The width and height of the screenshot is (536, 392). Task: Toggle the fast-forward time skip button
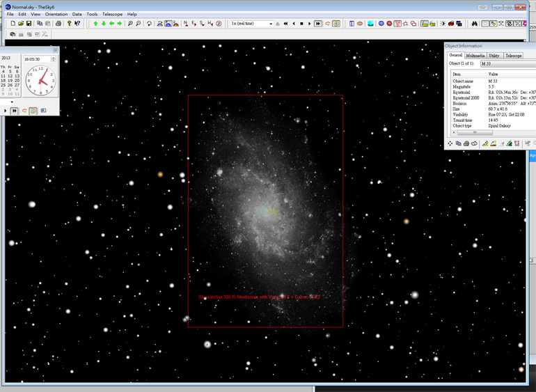[318, 24]
